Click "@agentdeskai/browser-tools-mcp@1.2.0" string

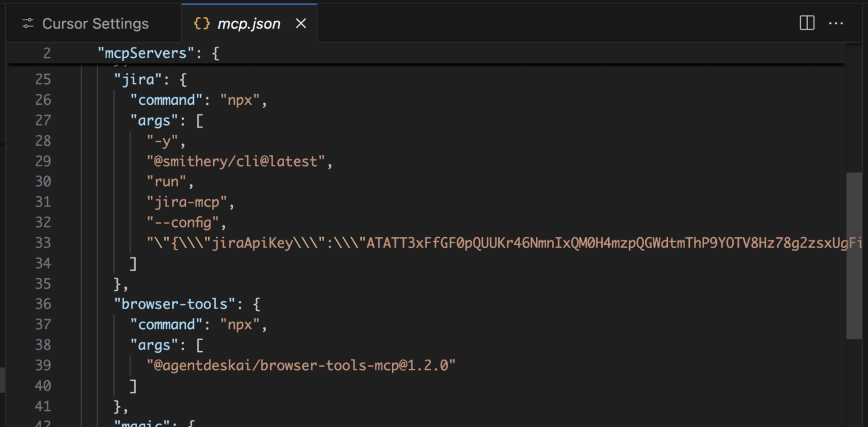[301, 365]
